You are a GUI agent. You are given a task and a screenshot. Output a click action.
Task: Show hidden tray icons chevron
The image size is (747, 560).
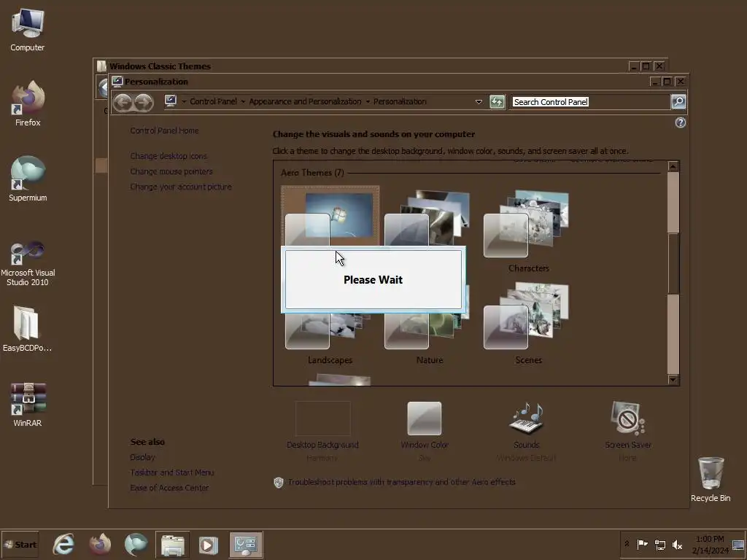[x=627, y=544]
